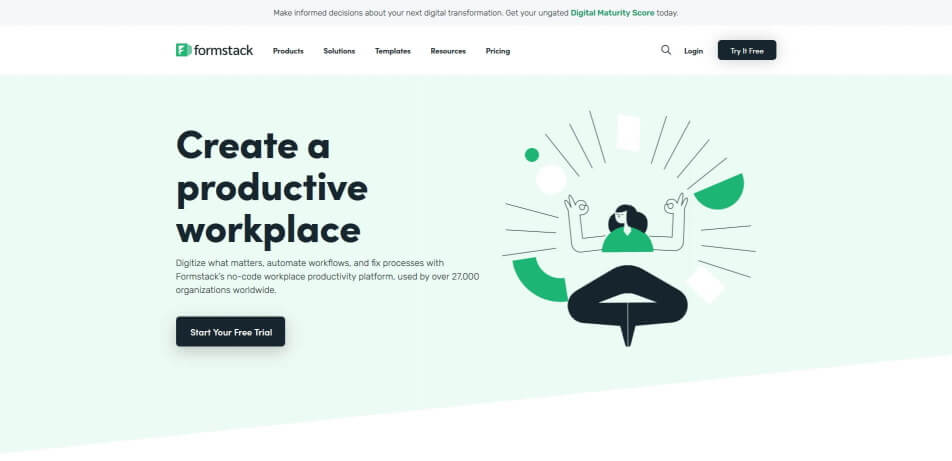Click the 'Make informed decisions' banner text

click(475, 13)
